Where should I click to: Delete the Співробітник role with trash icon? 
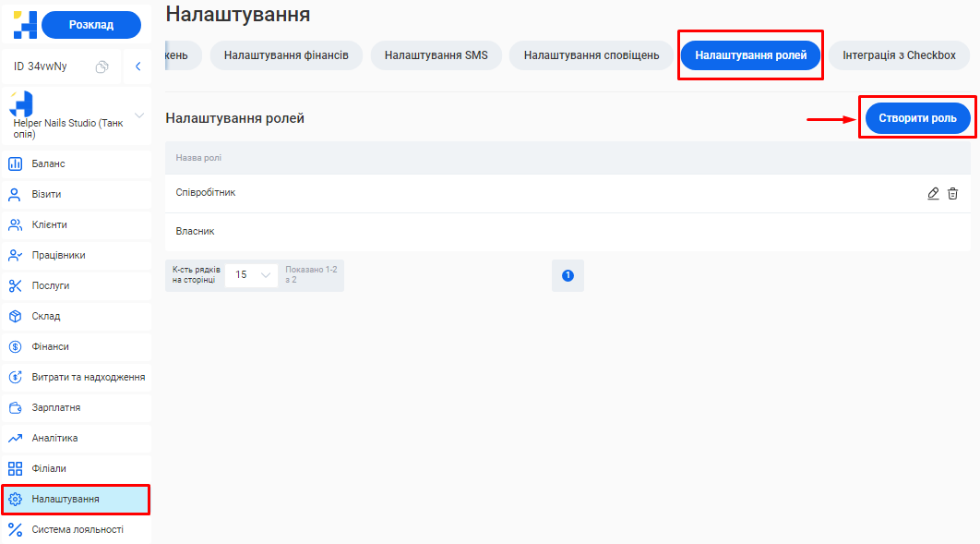953,193
